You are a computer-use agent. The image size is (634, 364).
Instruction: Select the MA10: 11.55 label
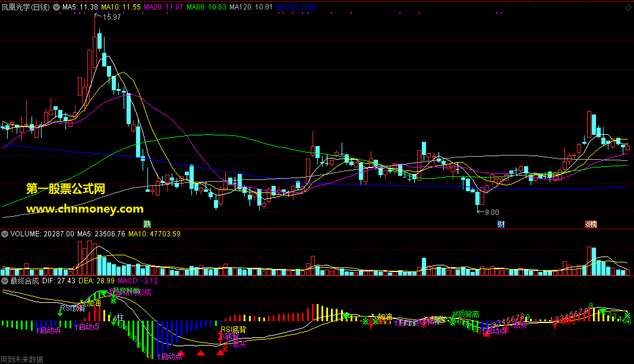(x=121, y=7)
